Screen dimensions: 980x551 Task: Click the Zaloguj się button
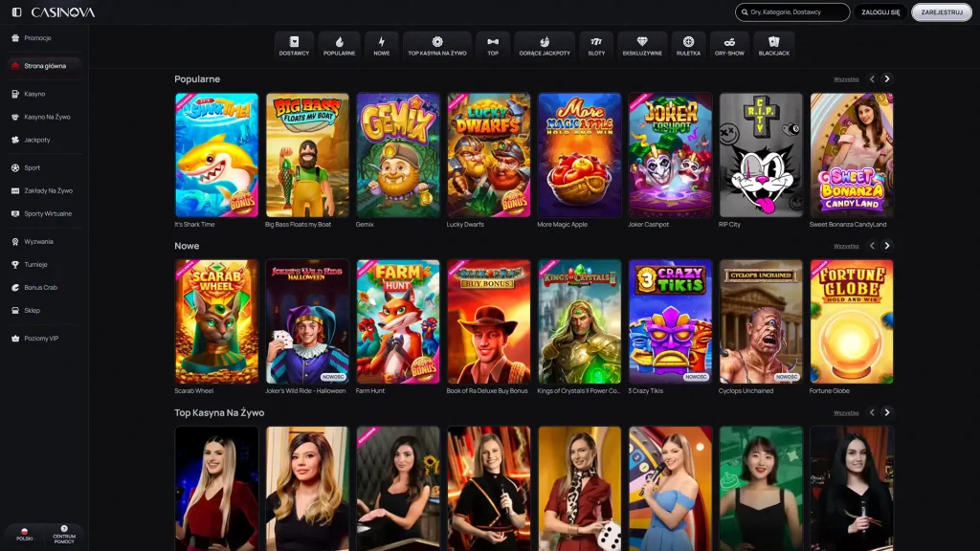pos(880,11)
